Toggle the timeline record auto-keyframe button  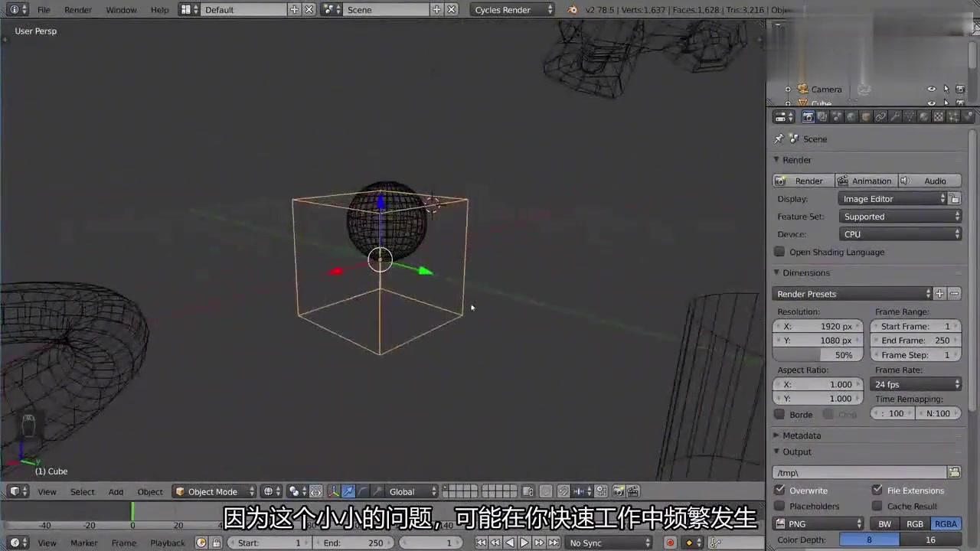pyautogui.click(x=670, y=543)
